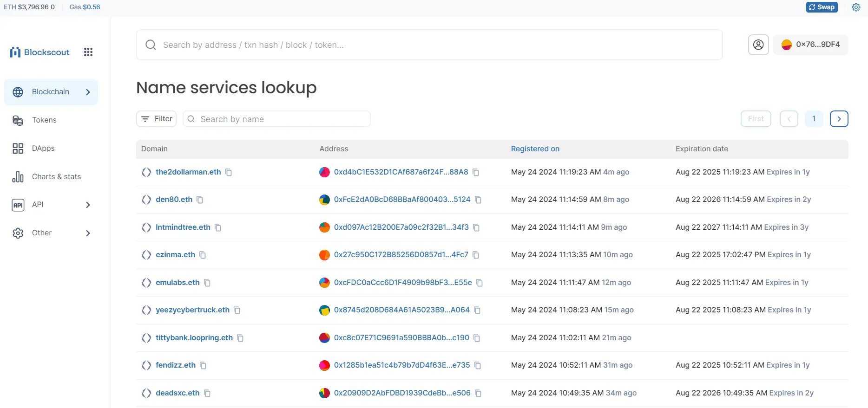Open address 0xcFDC0aCcc6D1F4909b98bF3...E55e
This screenshot has height=408, width=868.
coord(403,282)
